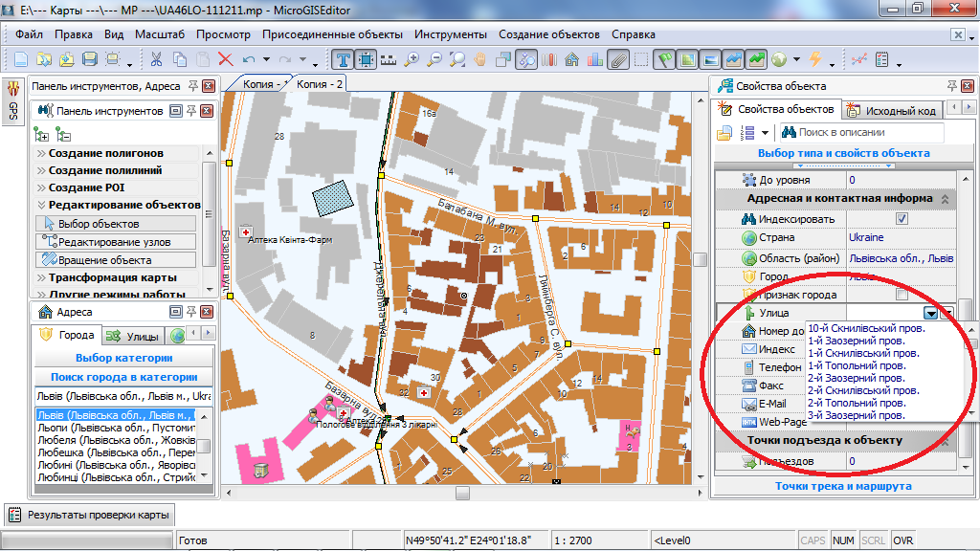Toggle the text labels T toolbar button
The image size is (980, 551).
pyautogui.click(x=343, y=59)
